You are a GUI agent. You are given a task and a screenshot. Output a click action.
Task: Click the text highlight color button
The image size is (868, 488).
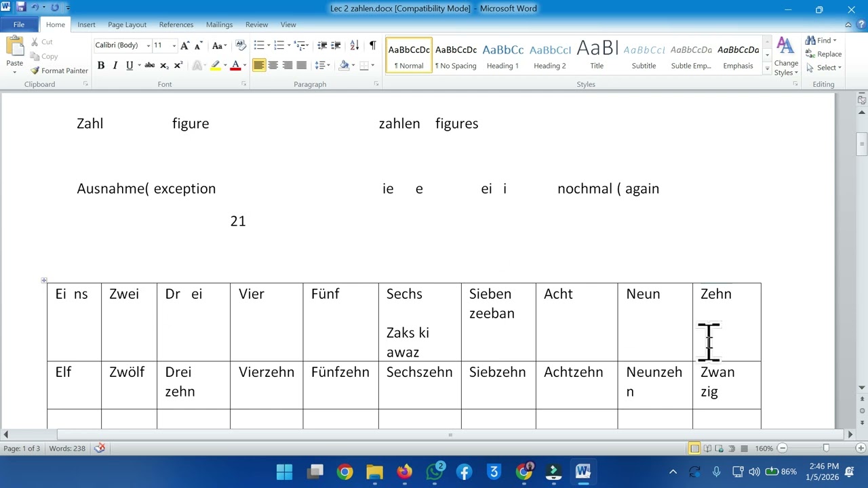coord(215,65)
